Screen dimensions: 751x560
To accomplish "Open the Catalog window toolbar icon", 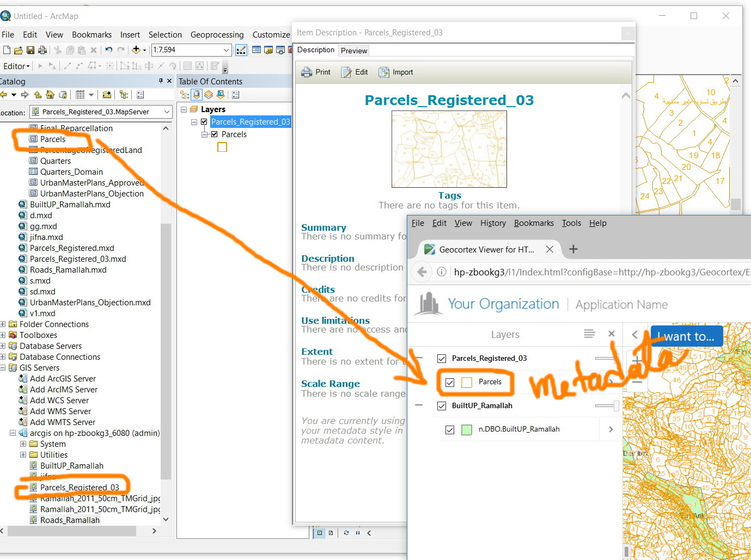I will 268,50.
